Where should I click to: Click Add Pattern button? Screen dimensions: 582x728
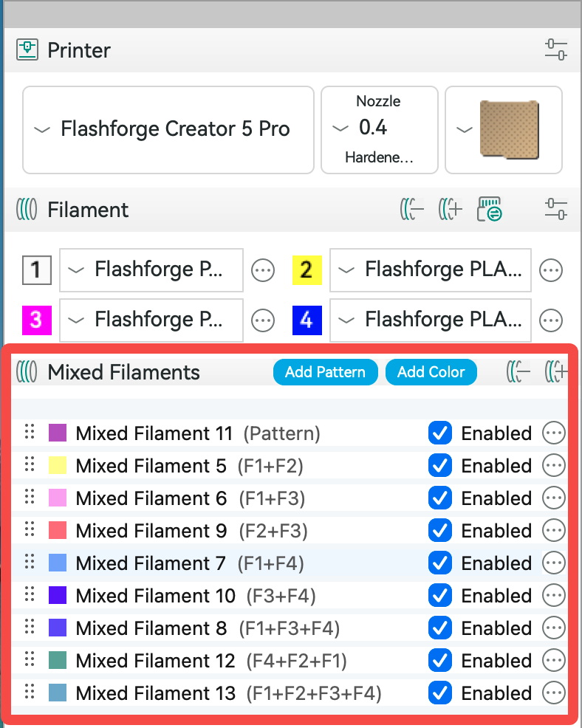325,372
